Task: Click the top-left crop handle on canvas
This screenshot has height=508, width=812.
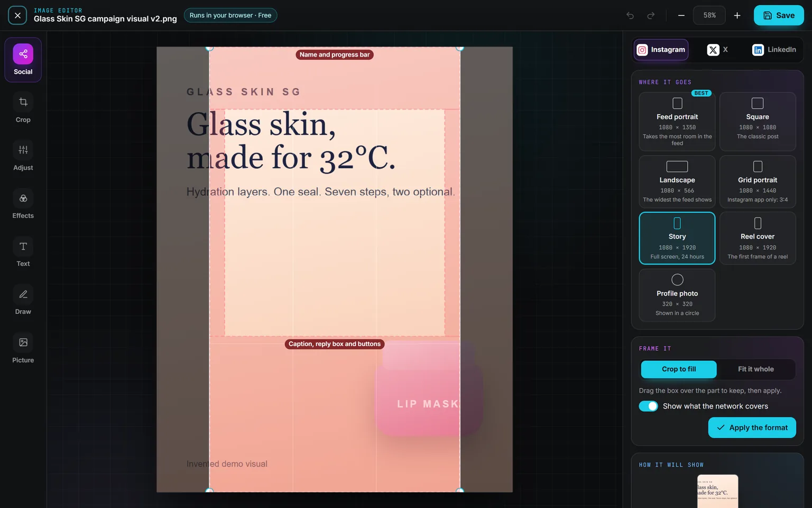Action: pos(209,47)
